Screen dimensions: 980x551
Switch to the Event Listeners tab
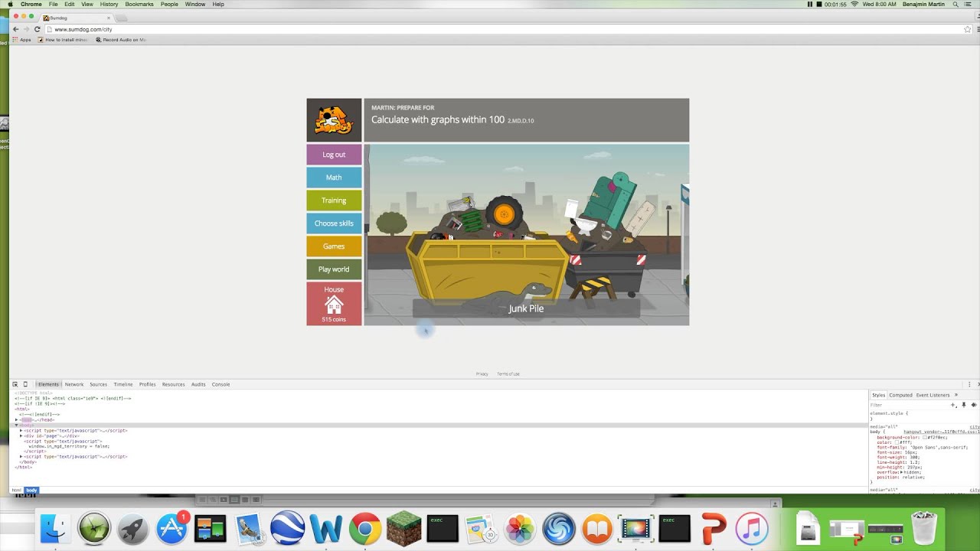click(x=933, y=395)
